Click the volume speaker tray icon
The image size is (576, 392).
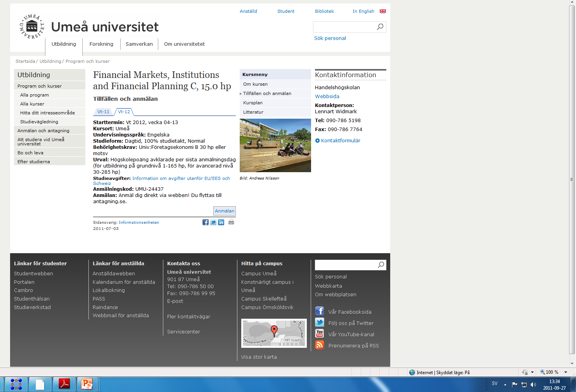pos(533,385)
